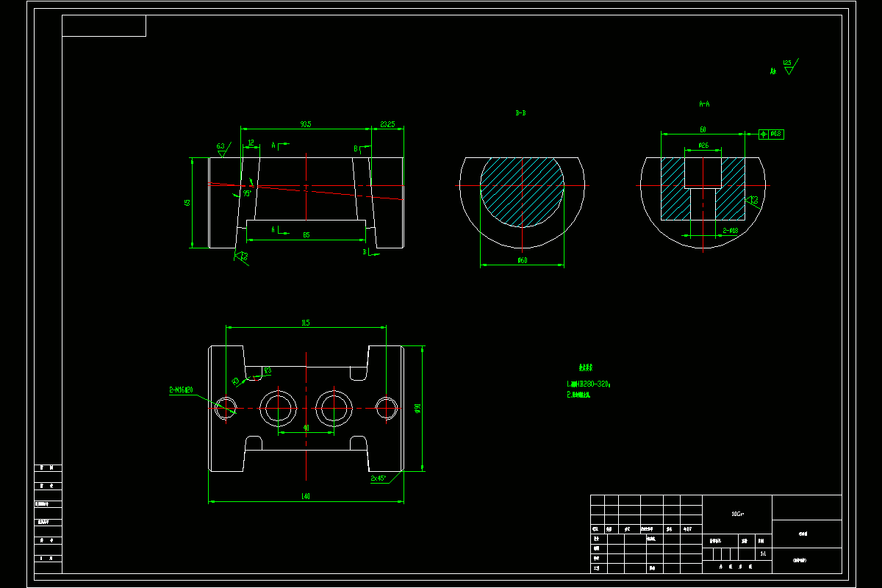Click the 2-M16 threaded hole callout
This screenshot has width=882, height=588.
[181, 390]
